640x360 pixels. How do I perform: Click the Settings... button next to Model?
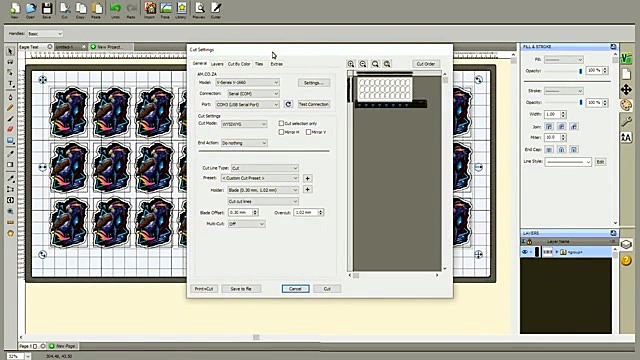click(313, 83)
